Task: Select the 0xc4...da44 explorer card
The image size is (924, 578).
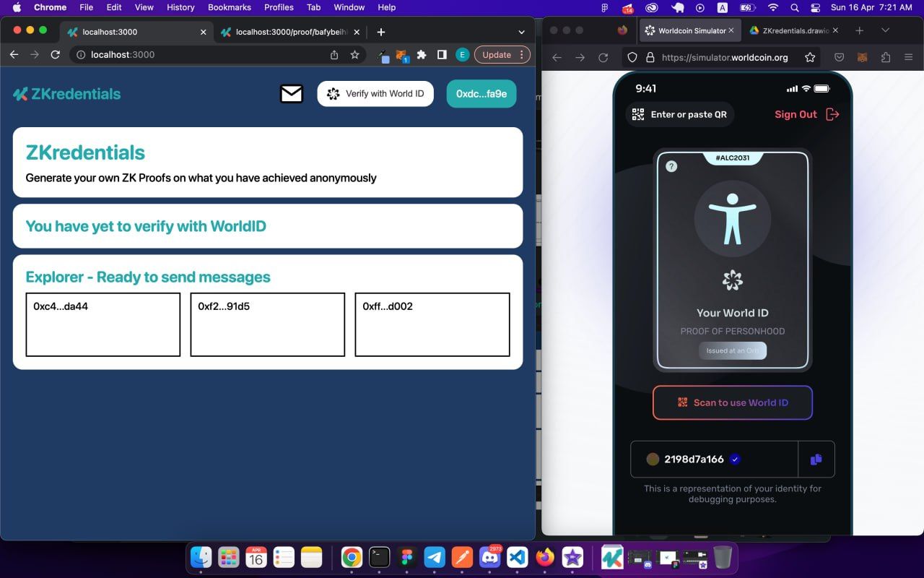Action: coord(103,324)
